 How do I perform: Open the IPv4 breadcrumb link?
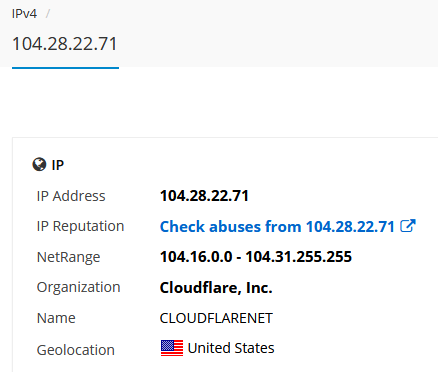coord(24,14)
